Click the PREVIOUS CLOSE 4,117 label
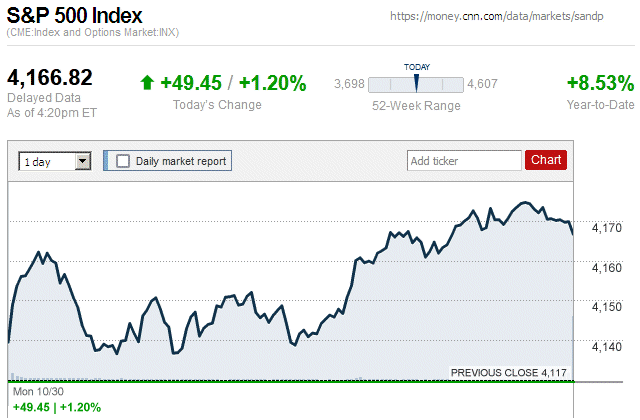640x420 pixels. click(509, 372)
